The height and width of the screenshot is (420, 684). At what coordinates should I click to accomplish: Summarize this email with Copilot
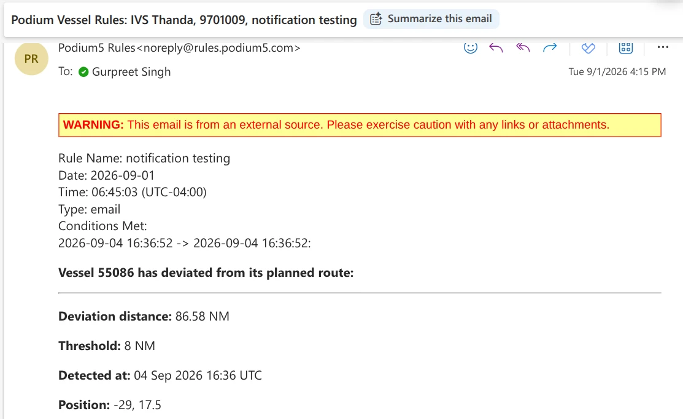click(431, 19)
